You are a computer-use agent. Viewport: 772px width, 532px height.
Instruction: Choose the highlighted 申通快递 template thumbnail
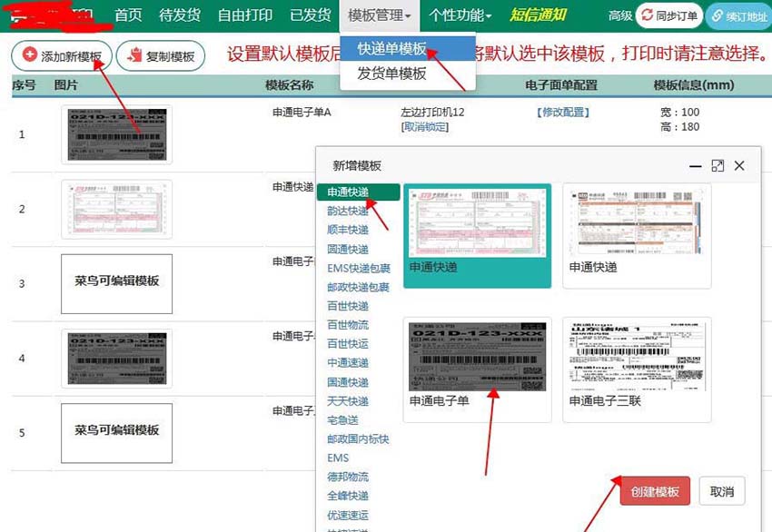coord(477,236)
